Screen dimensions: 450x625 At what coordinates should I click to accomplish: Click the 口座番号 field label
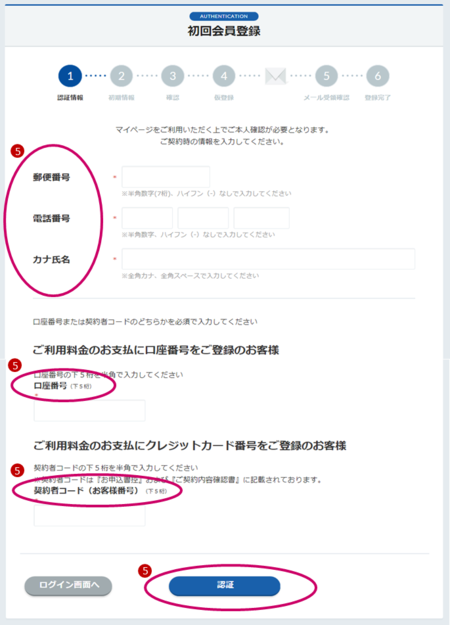coord(50,385)
